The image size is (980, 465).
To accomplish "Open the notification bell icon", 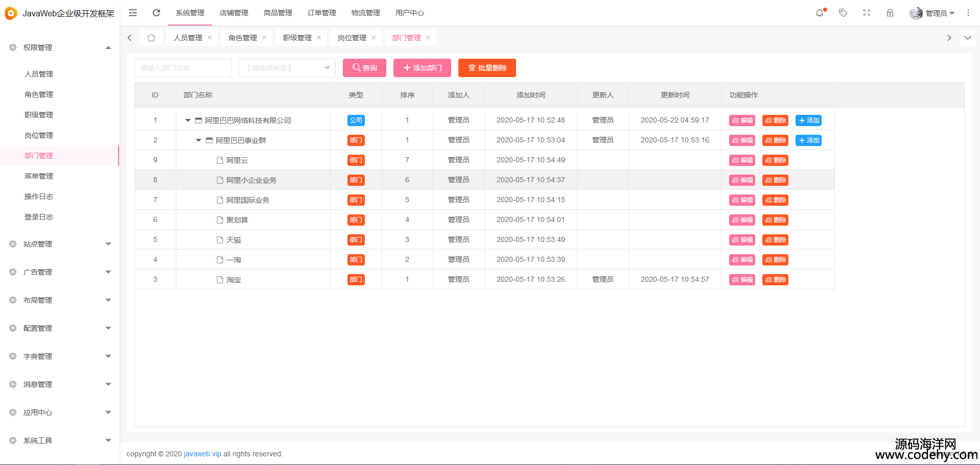I will [x=820, y=13].
